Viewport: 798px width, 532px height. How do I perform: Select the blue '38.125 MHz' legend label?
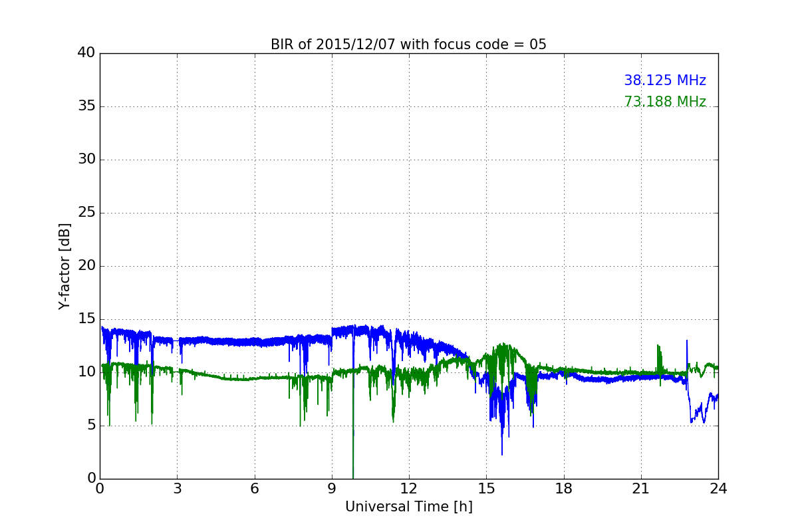(x=665, y=80)
